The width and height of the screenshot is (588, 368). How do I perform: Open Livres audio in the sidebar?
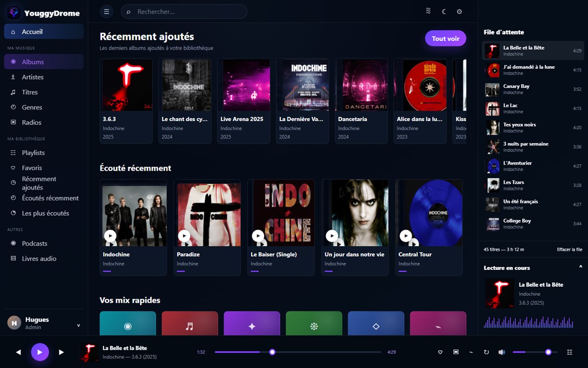(44, 259)
